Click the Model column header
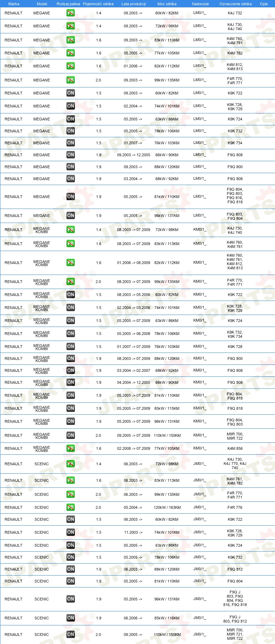 click(42, 4)
